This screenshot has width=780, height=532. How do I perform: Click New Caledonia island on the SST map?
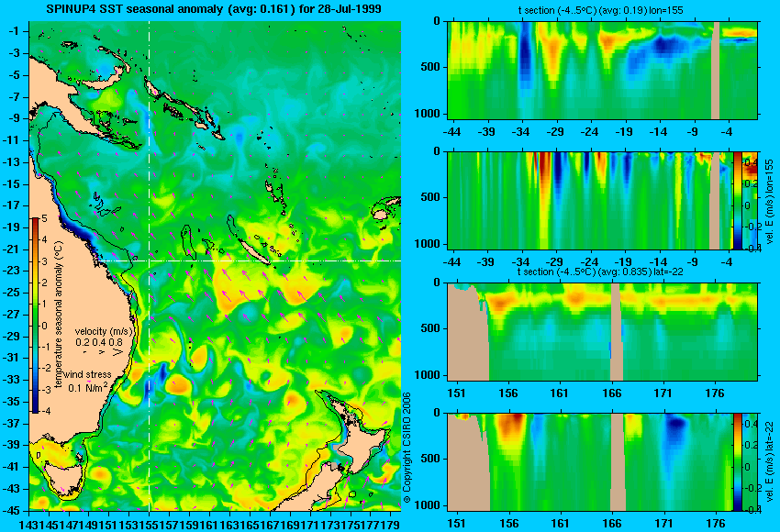[x=253, y=251]
